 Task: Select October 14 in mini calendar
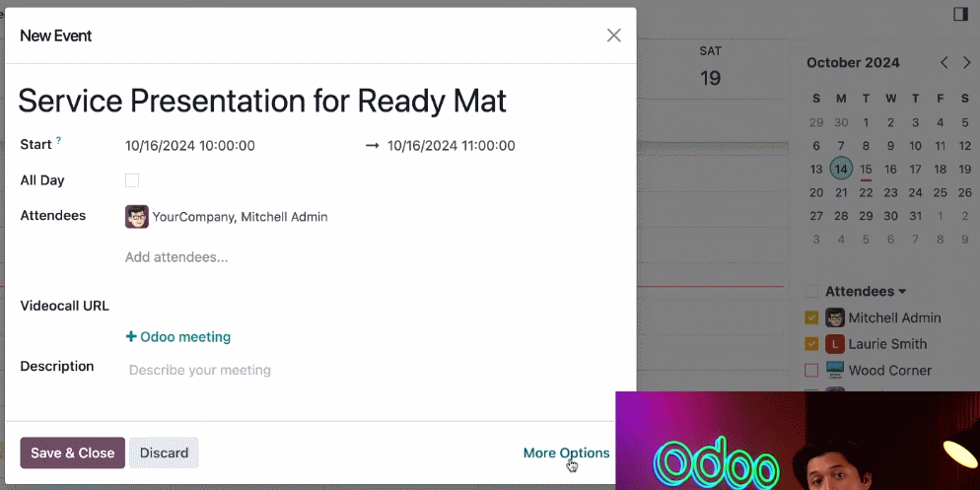tap(841, 169)
